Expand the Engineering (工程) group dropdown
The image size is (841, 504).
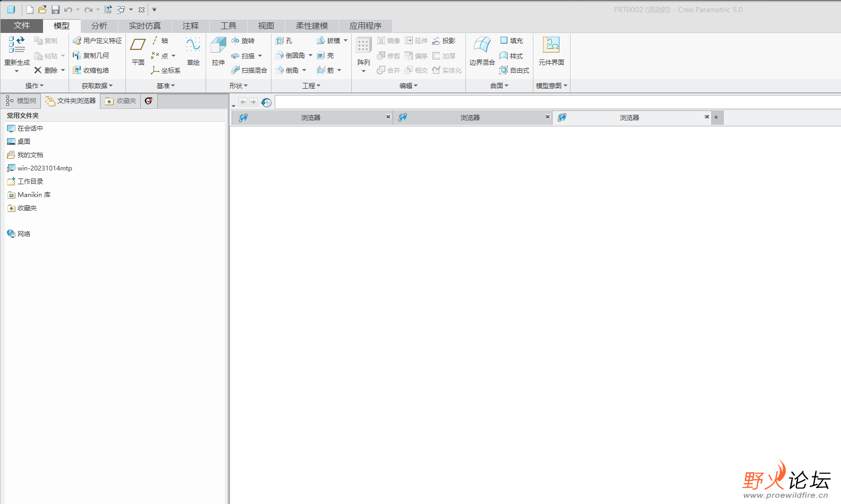click(x=311, y=86)
